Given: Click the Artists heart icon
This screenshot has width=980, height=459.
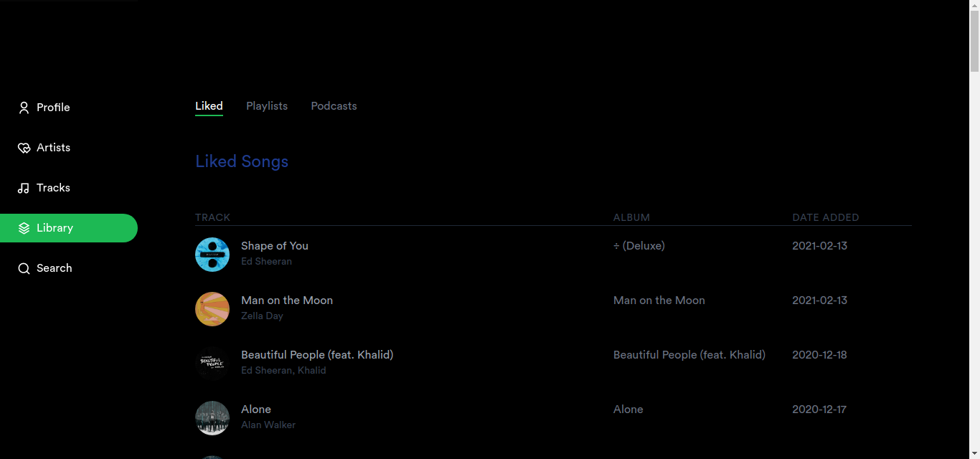Looking at the screenshot, I should pos(24,148).
